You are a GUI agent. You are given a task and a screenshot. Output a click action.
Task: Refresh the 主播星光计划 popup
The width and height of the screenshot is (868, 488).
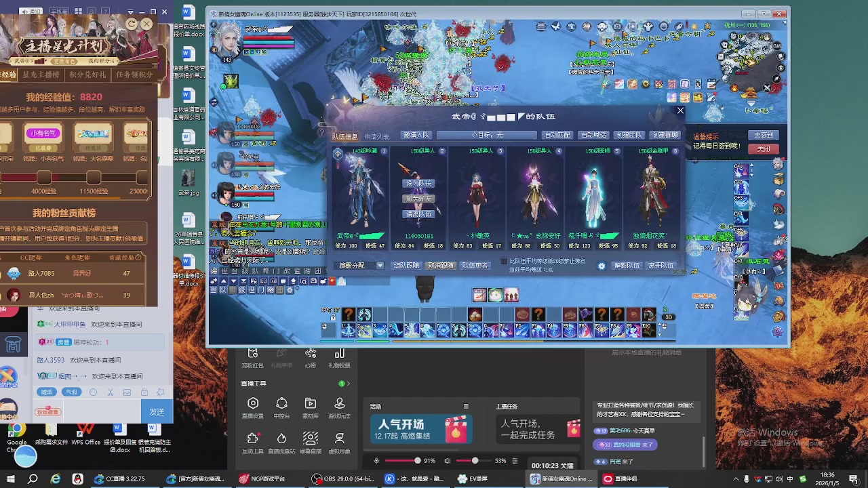[x=132, y=24]
